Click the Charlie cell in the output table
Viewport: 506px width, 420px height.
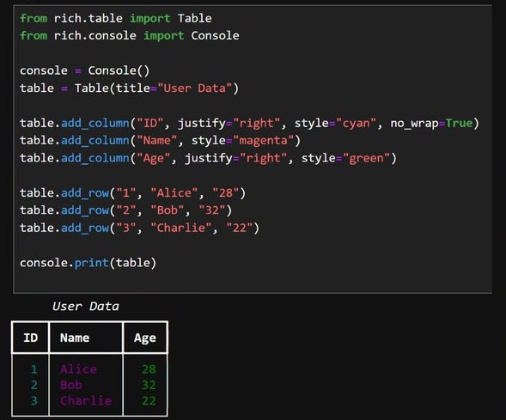(86, 400)
